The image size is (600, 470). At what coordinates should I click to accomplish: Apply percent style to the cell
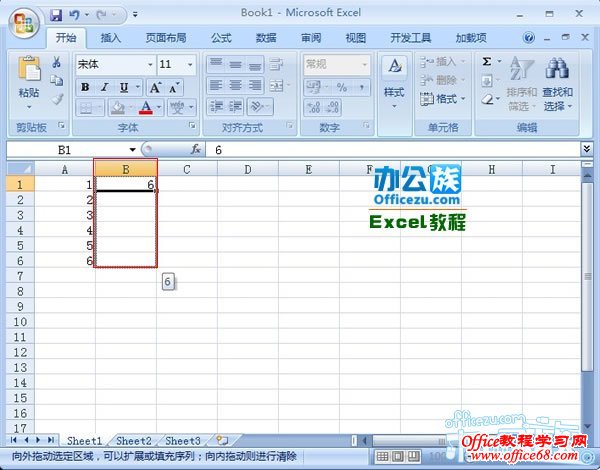coord(342,87)
